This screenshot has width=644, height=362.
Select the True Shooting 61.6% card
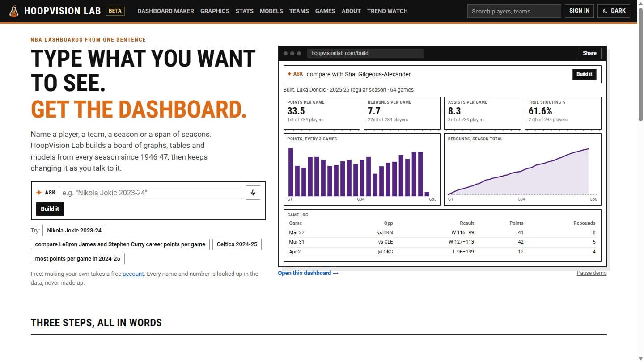(x=563, y=113)
